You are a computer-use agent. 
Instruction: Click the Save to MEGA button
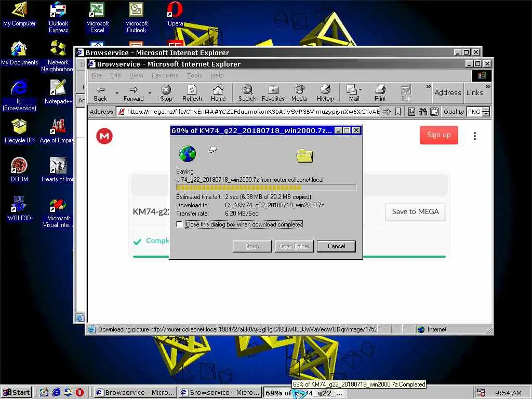point(415,212)
